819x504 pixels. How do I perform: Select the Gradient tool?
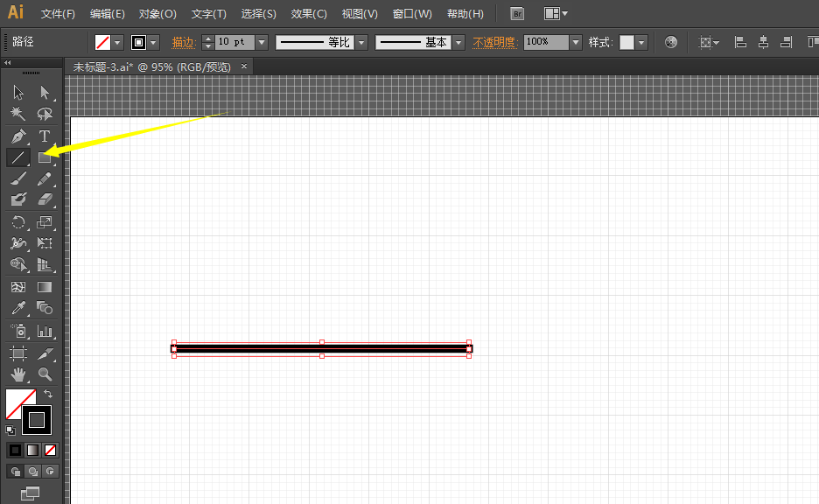[45, 287]
